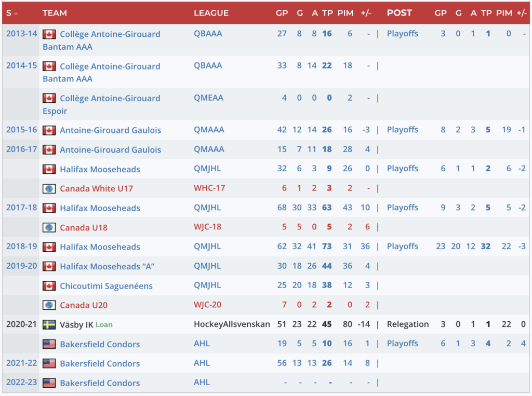
Task: Open the 2018-19 season link
Action: pyautogui.click(x=21, y=247)
